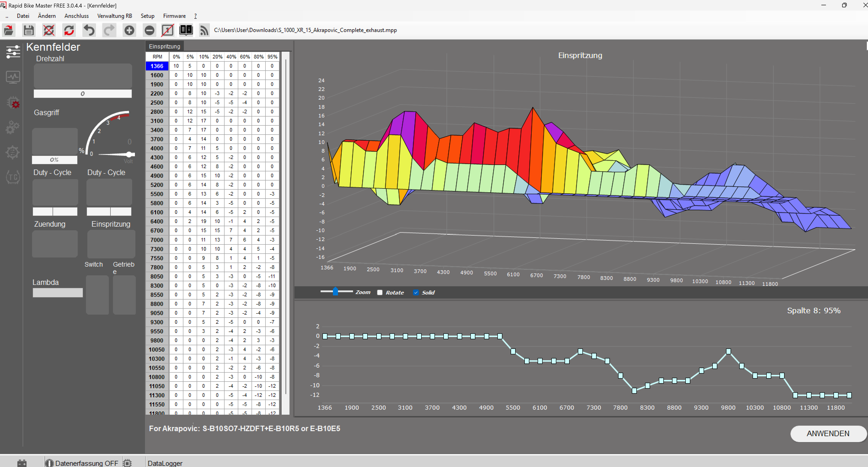Uncheck the Solid checkbox
This screenshot has width=868, height=467.
[x=416, y=292]
